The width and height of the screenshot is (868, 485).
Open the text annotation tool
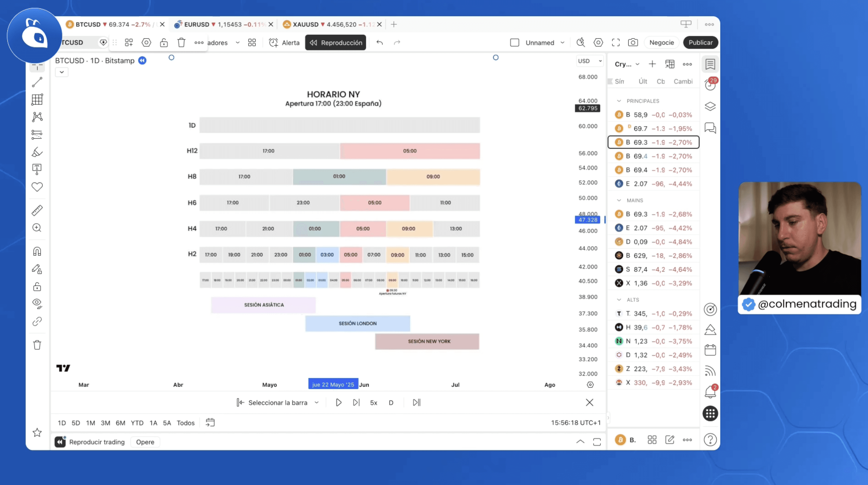(37, 169)
